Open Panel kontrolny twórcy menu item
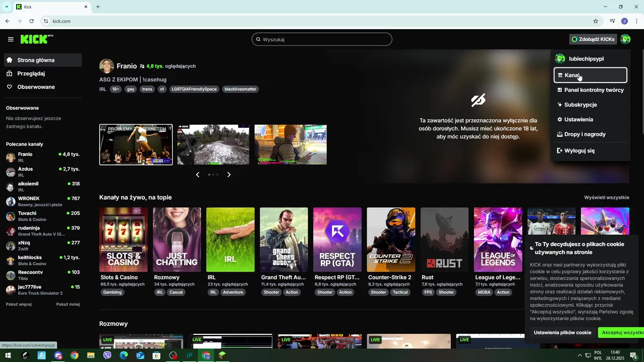Image resolution: width=644 pixels, height=362 pixels. [x=590, y=90]
